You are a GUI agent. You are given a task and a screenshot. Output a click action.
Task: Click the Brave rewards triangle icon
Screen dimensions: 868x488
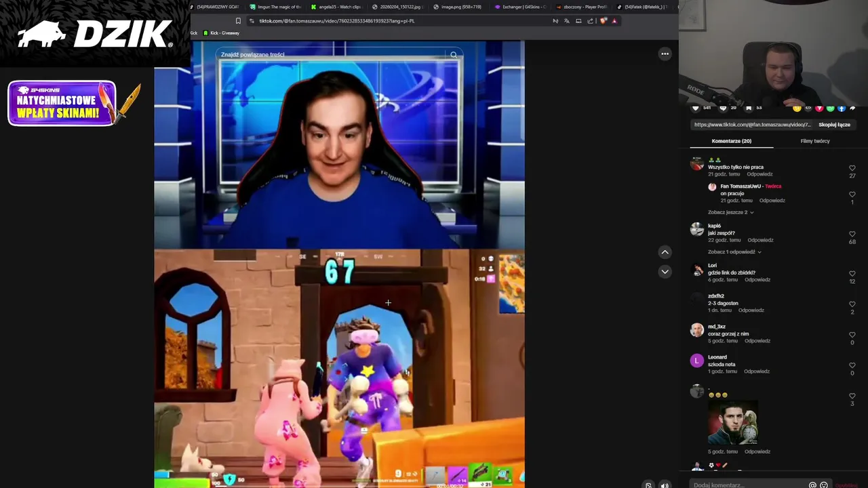coord(614,21)
